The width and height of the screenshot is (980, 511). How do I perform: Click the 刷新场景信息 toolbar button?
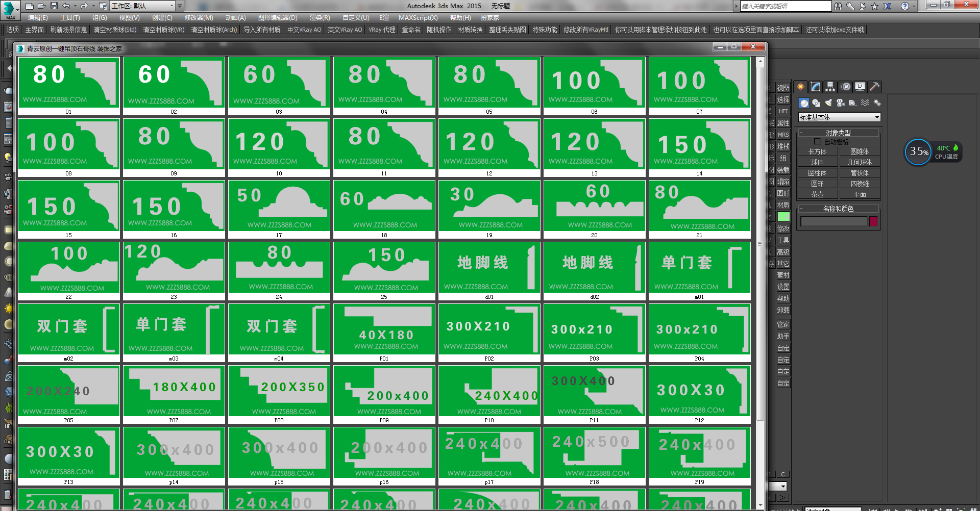(x=68, y=30)
